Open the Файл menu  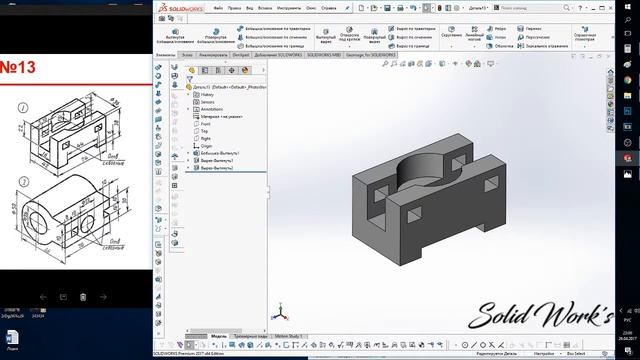[x=218, y=8]
